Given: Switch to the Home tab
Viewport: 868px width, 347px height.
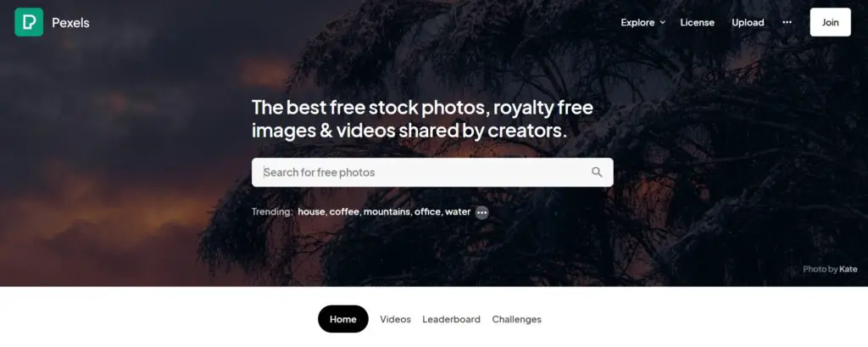Looking at the screenshot, I should 343,319.
